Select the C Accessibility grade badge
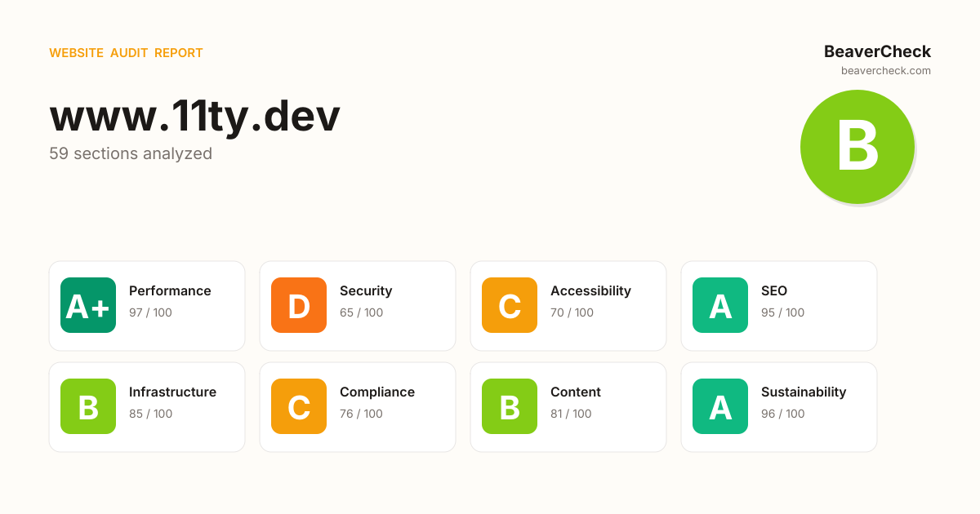Viewport: 980px width, 514px height. pyautogui.click(x=510, y=305)
